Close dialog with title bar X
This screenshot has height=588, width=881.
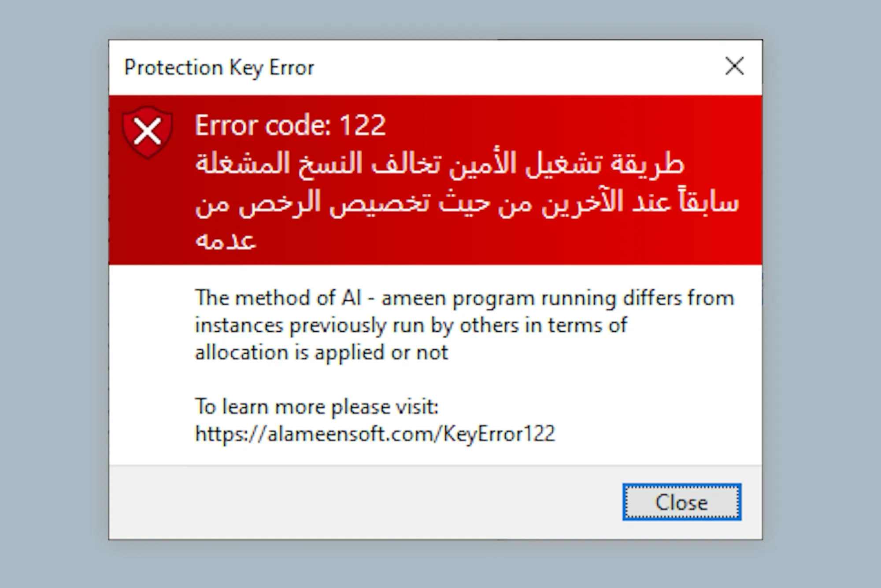point(734,66)
